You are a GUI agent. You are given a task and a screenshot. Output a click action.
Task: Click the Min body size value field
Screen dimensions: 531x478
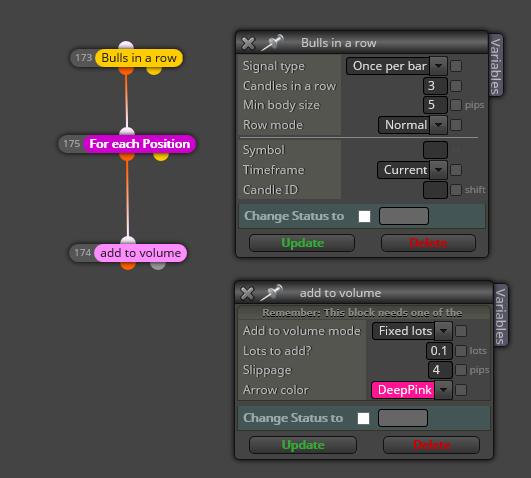(x=435, y=105)
